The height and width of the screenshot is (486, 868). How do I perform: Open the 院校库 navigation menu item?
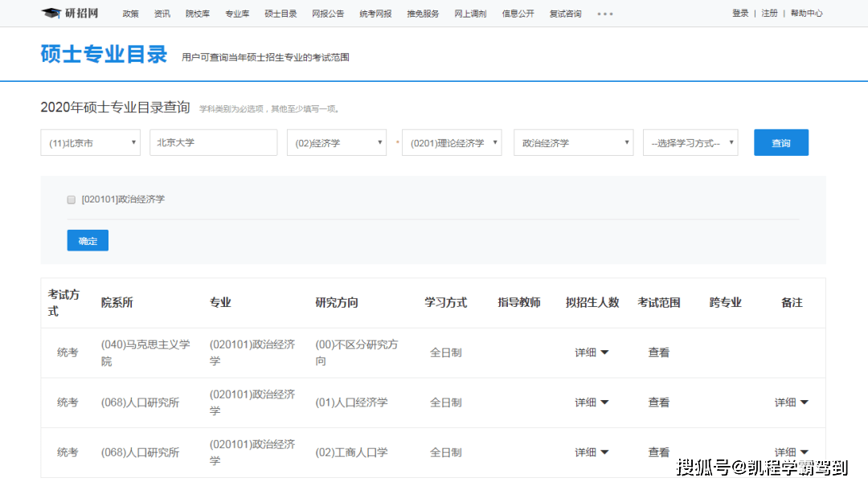pyautogui.click(x=198, y=14)
